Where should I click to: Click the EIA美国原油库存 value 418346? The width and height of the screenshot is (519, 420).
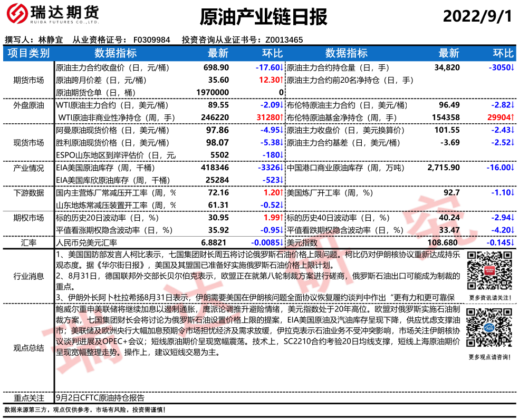click(214, 168)
